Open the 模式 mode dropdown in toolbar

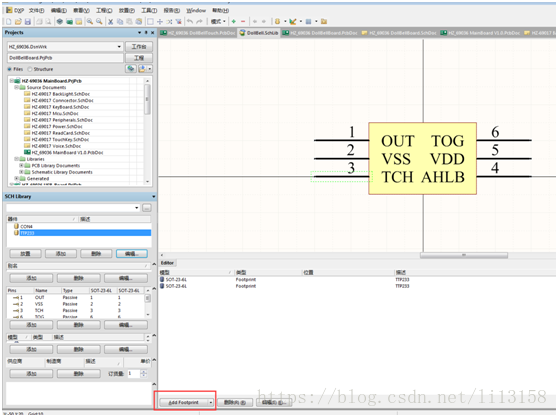tap(218, 22)
